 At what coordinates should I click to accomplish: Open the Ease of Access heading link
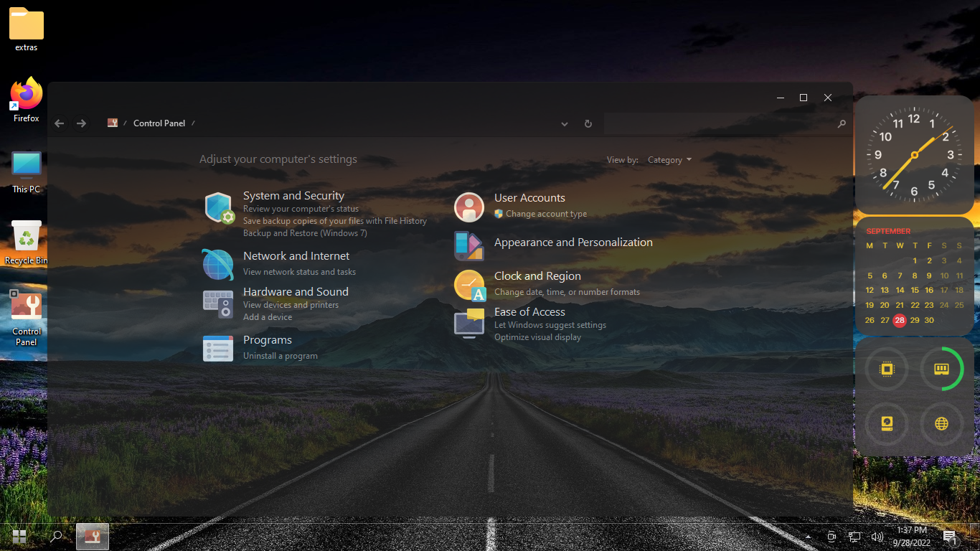point(529,312)
